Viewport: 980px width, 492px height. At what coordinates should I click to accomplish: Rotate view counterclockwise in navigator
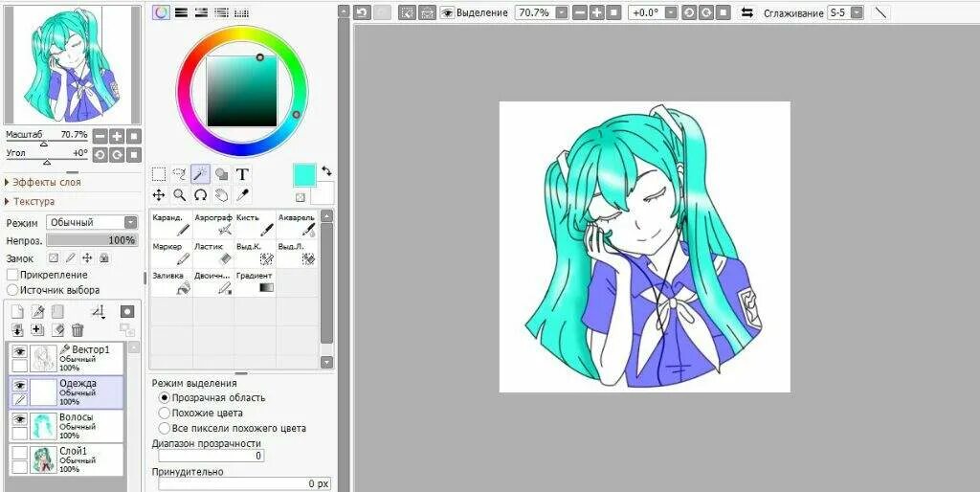point(100,154)
